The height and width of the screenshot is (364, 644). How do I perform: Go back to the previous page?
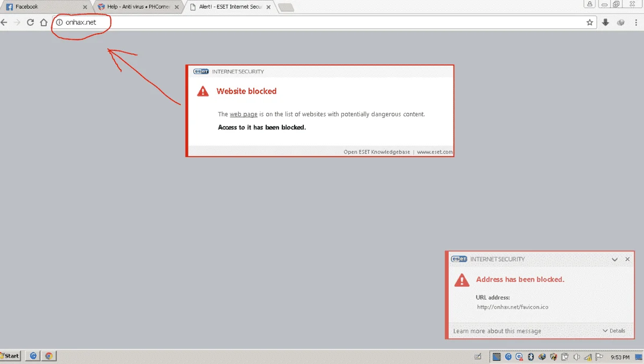(x=4, y=23)
